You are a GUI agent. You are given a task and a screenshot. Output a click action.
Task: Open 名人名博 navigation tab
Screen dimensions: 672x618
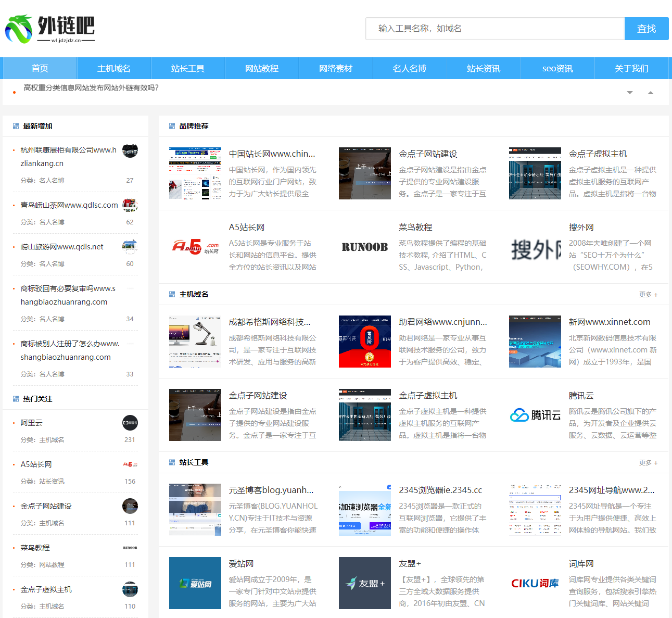[x=410, y=68]
